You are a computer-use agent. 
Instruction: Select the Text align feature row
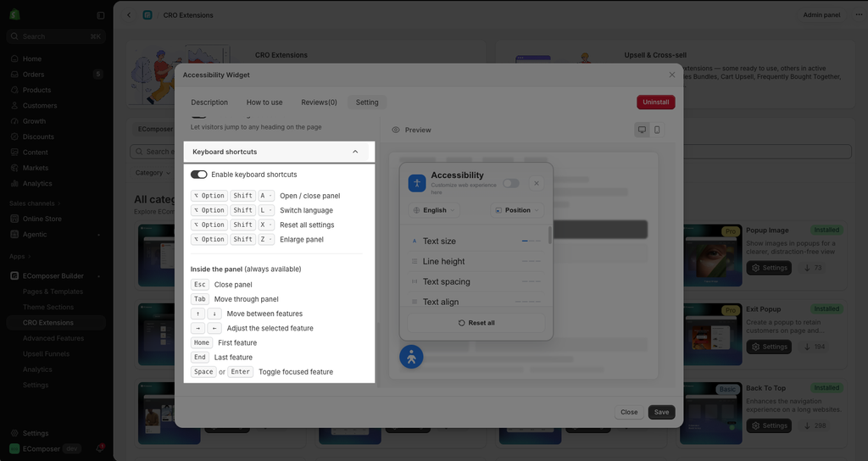tap(476, 302)
